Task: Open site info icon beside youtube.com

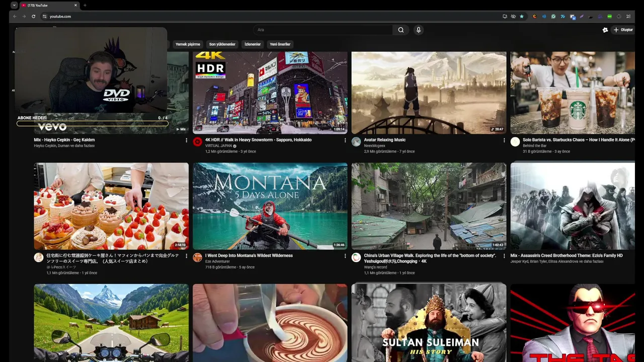Action: point(44,16)
